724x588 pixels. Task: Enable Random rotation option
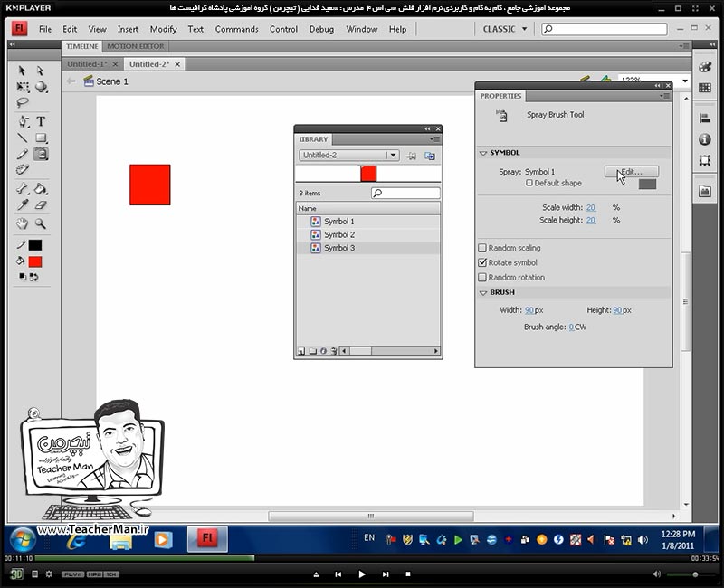pyautogui.click(x=482, y=277)
